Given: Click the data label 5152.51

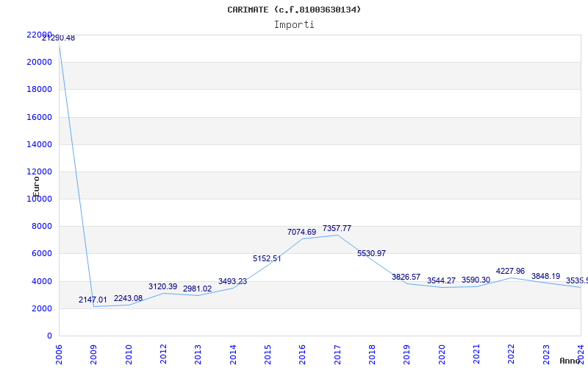Looking at the screenshot, I should pyautogui.click(x=267, y=259).
